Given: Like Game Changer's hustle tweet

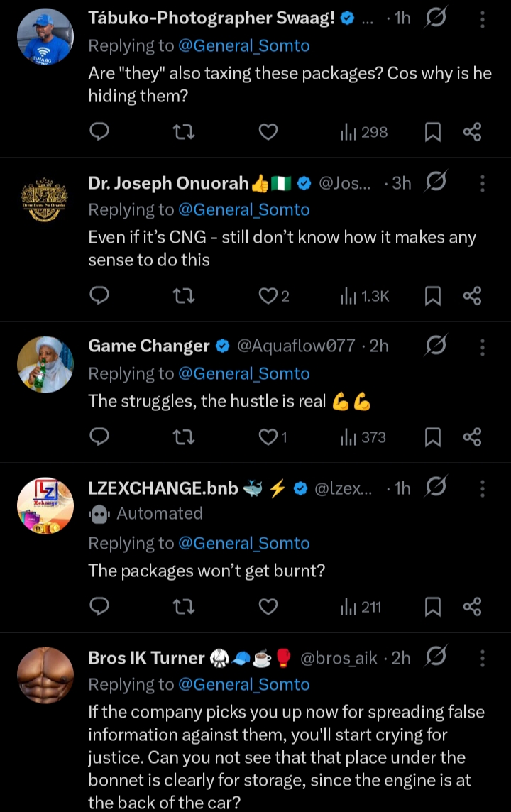Looking at the screenshot, I should pos(268,437).
